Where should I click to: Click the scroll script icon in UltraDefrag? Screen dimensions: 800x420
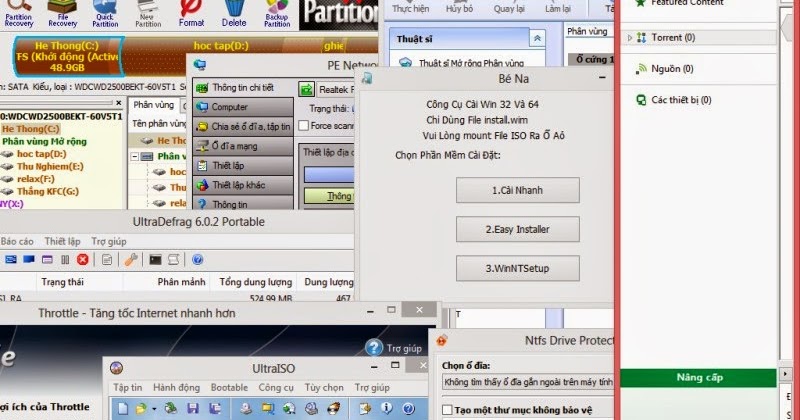pyautogui.click(x=173, y=260)
